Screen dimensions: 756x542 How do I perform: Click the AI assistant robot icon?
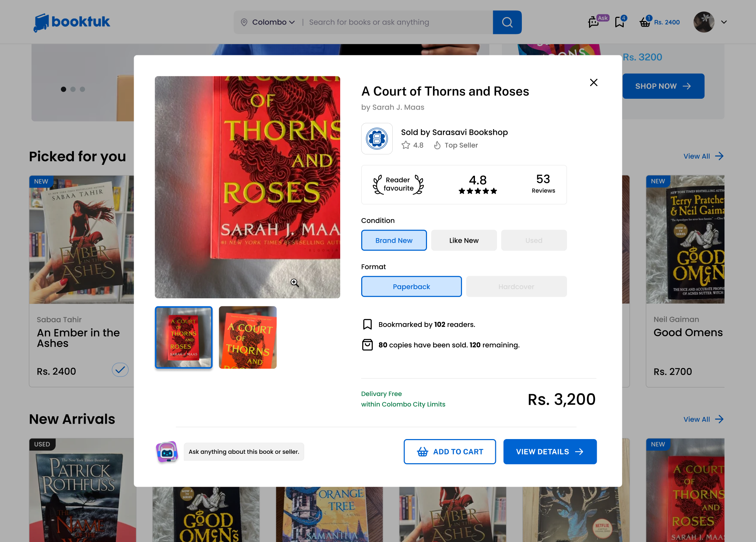[167, 452]
